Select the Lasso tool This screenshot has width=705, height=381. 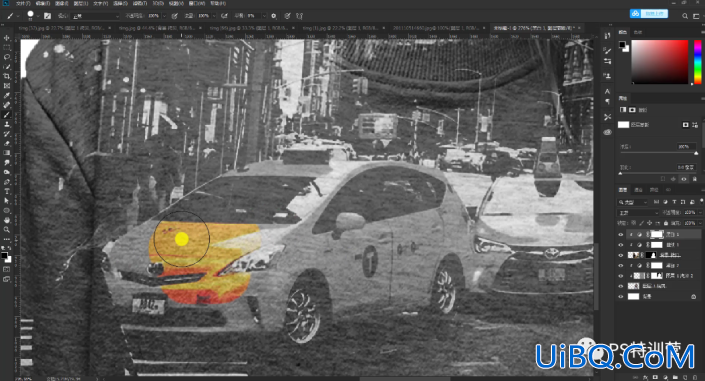click(7, 57)
